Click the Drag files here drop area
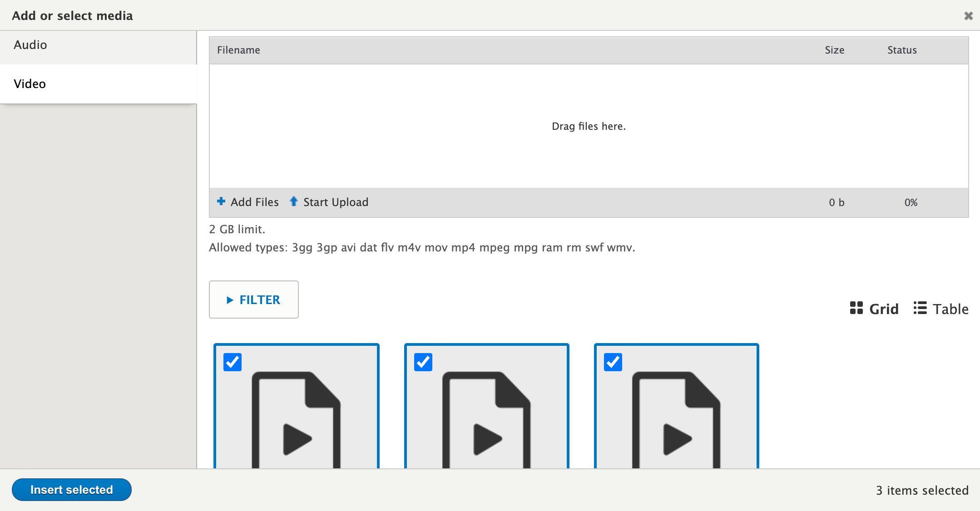This screenshot has width=980, height=511. click(x=589, y=126)
